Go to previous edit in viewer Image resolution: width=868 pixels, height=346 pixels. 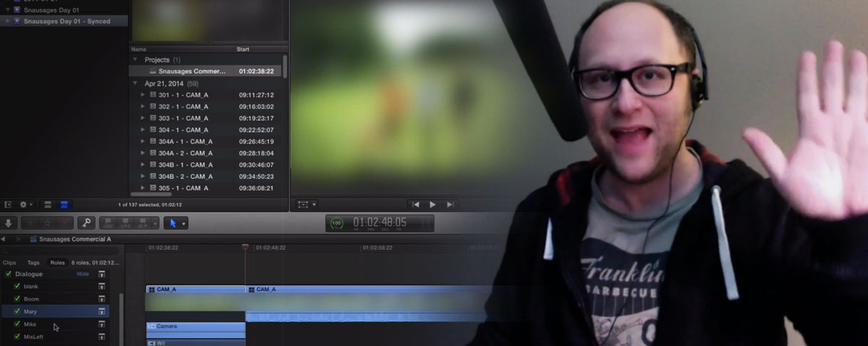(x=414, y=205)
